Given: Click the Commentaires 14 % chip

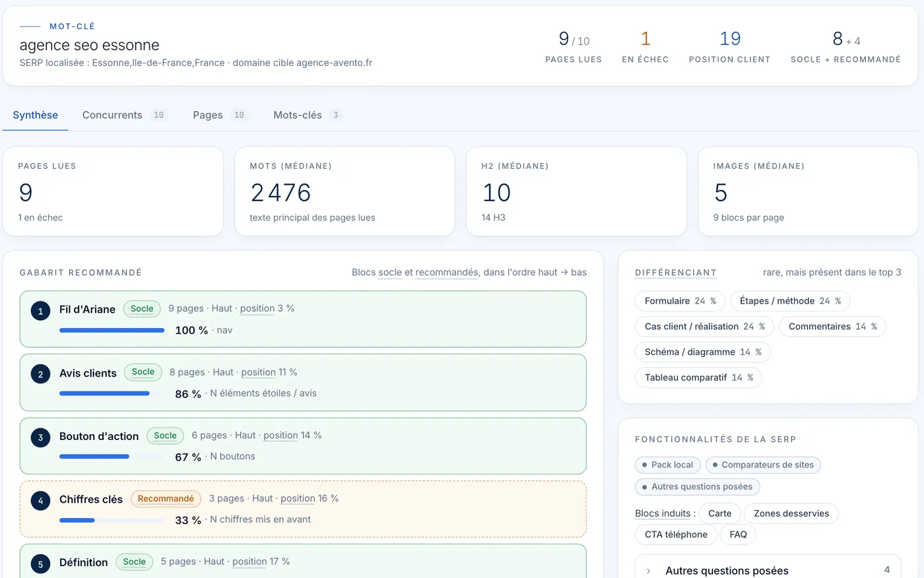Looking at the screenshot, I should coord(832,327).
